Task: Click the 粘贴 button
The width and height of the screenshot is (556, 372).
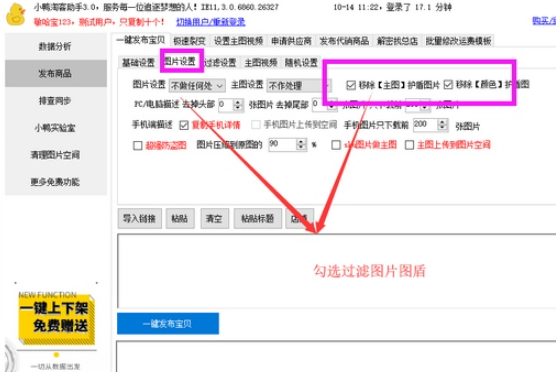Action: point(180,218)
